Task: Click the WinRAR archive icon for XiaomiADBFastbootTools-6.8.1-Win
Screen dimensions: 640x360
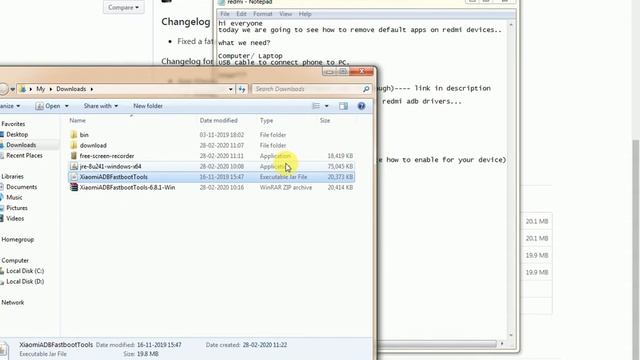Action: [x=73, y=187]
